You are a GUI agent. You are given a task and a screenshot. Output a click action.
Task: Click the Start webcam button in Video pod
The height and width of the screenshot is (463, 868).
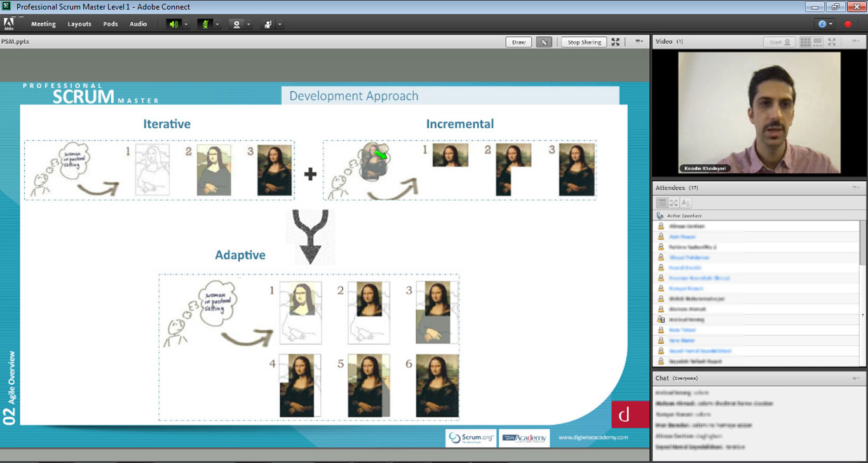780,42
